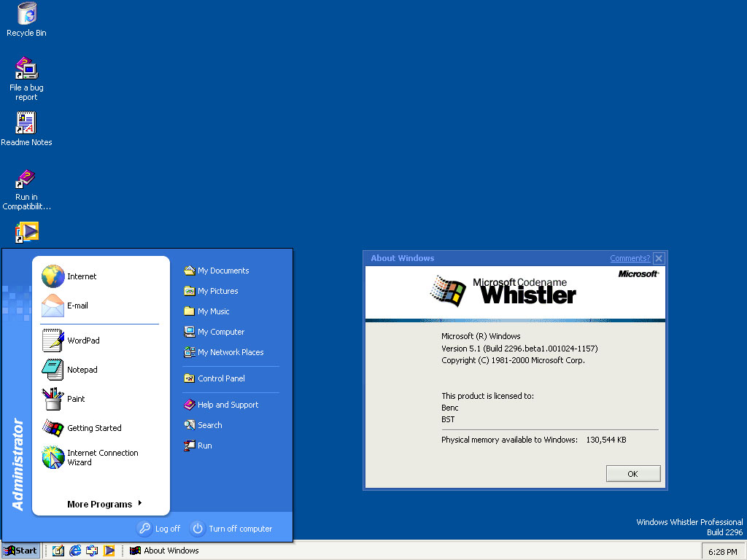Click the taskbar clock showing 6:28 PM

pyautogui.click(x=722, y=552)
